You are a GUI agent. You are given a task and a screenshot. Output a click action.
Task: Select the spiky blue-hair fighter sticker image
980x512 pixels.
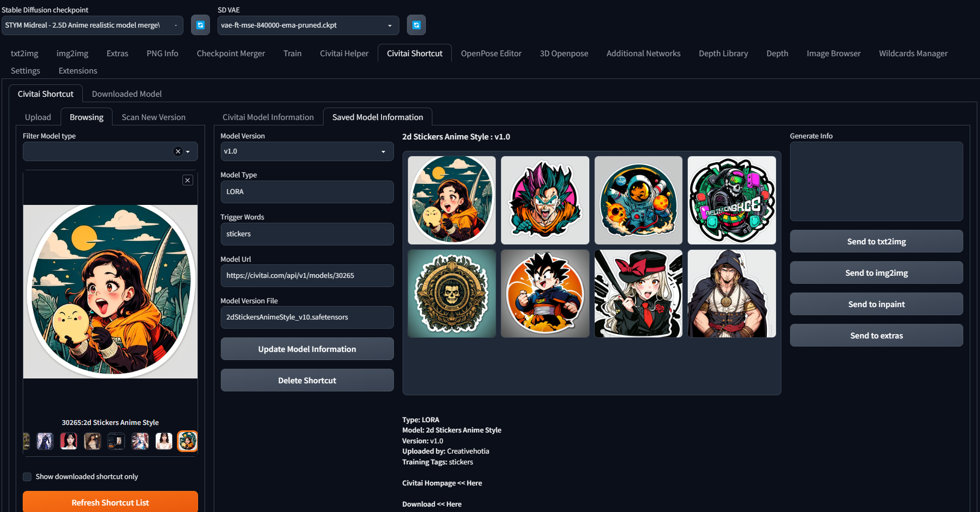tap(545, 201)
